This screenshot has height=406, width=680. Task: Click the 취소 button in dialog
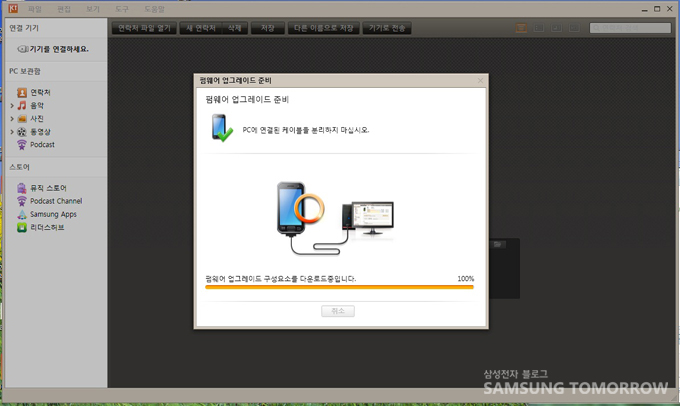point(338,311)
